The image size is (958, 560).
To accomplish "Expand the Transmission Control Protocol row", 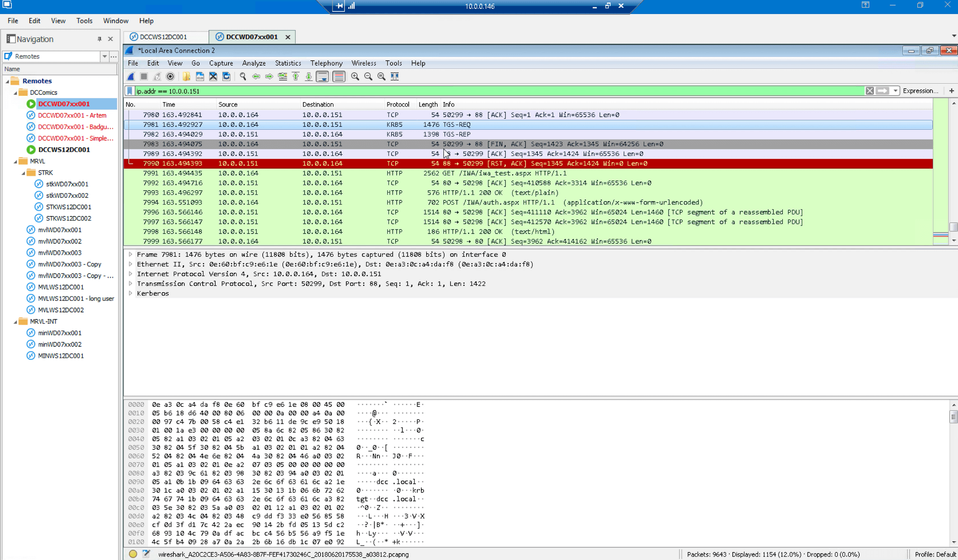I will [131, 283].
